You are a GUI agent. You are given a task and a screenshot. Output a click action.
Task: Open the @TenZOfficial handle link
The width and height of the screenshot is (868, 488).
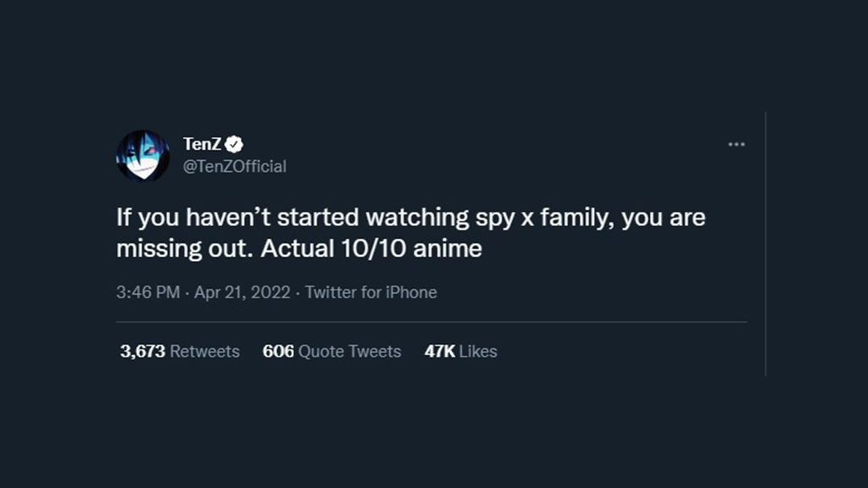(x=235, y=166)
